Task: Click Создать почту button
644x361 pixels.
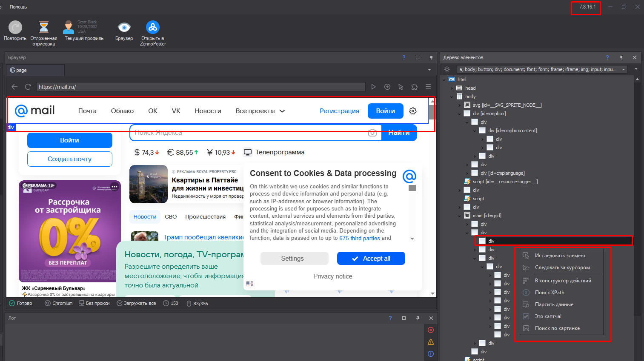Action: tap(70, 159)
